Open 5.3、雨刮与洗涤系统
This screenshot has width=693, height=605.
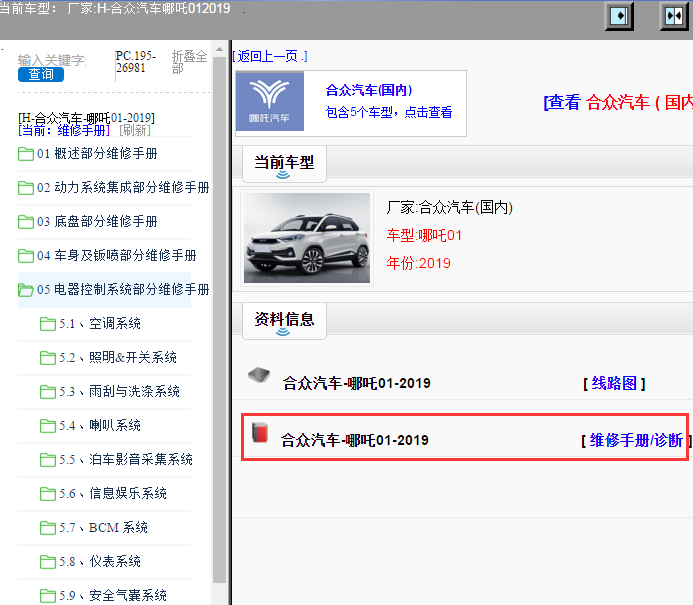coord(119,392)
